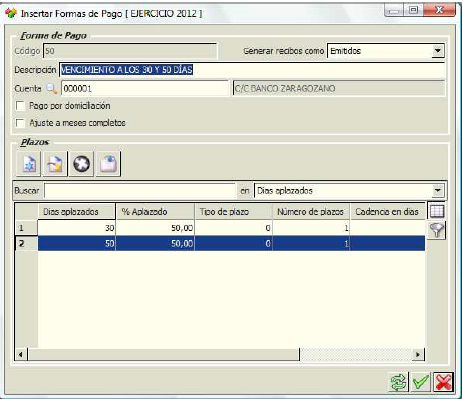The image size is (463, 399).
Task: Open the Generar recibos como dropdown
Action: pos(438,51)
